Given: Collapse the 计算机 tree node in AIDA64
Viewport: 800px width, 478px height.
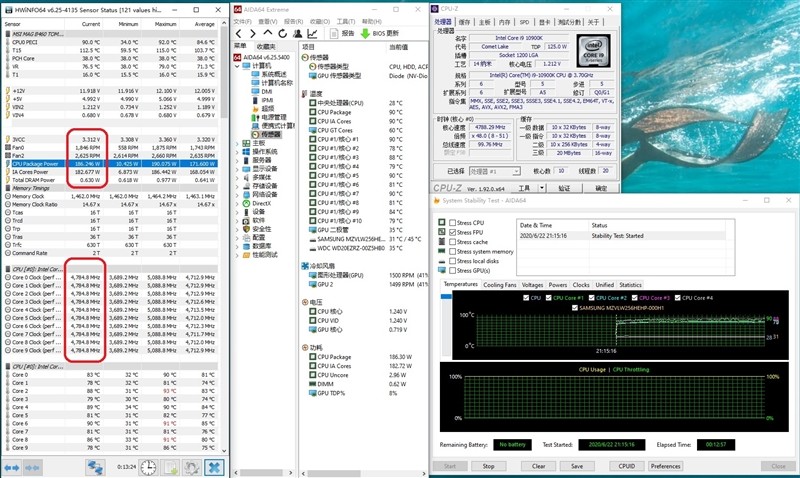Looking at the screenshot, I should click(x=237, y=66).
